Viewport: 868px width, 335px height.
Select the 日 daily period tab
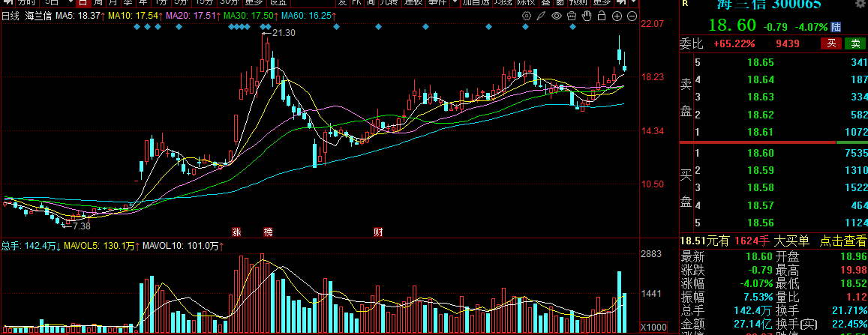[83, 3]
